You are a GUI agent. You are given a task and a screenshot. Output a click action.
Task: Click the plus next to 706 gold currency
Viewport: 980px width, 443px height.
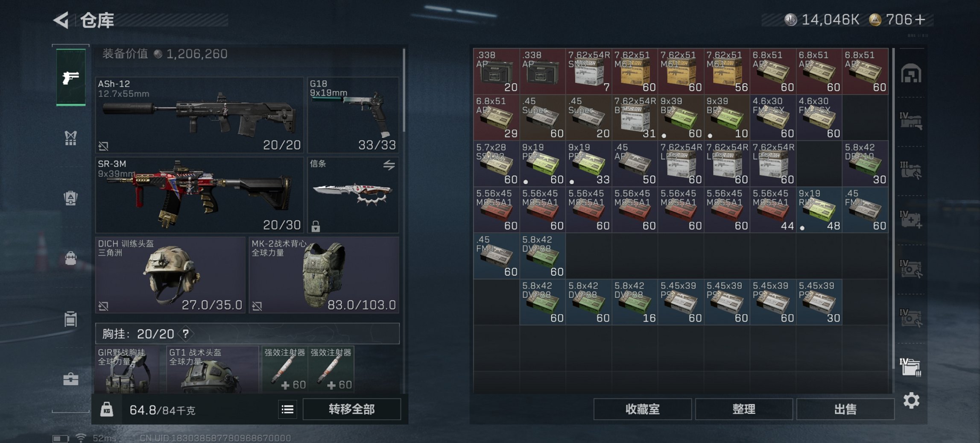pos(920,20)
